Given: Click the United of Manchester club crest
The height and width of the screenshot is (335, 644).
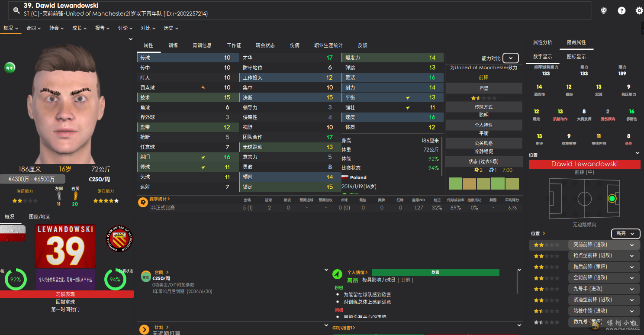Looking at the screenshot, I should pyautogui.click(x=119, y=239).
